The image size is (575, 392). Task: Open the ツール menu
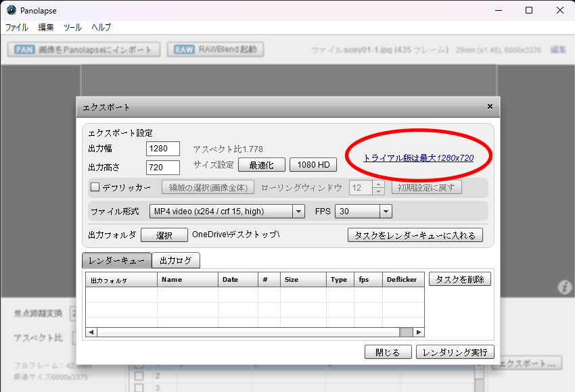click(72, 28)
